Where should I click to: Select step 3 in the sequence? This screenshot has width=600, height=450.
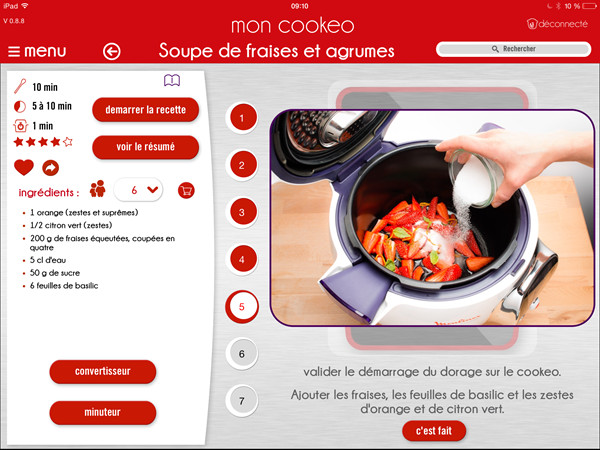click(x=241, y=212)
